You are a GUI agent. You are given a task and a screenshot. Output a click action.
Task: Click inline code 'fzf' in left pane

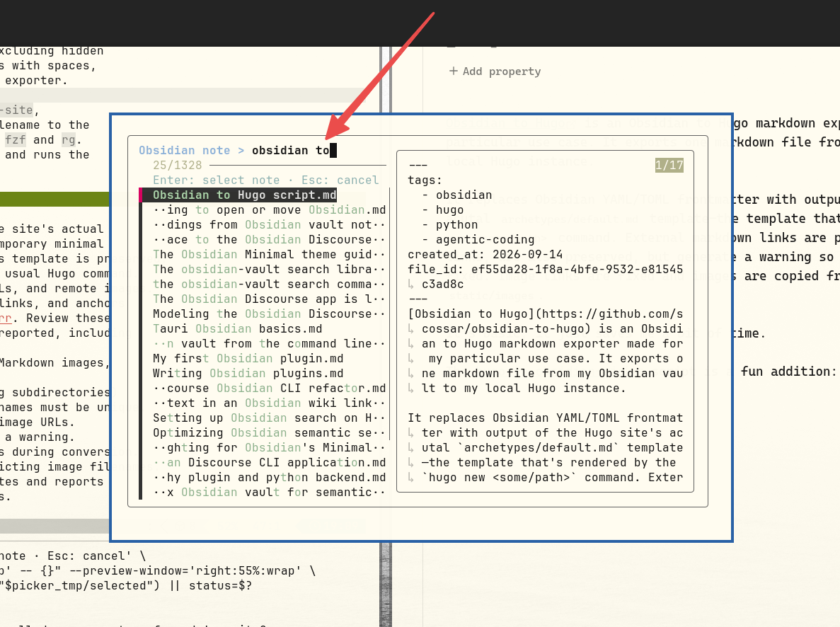pos(16,140)
